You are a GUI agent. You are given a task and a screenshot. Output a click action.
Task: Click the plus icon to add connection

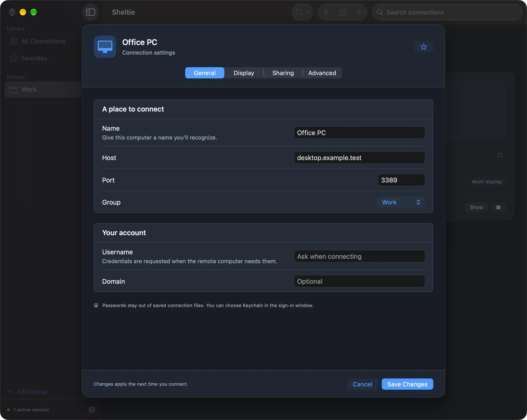359,12
